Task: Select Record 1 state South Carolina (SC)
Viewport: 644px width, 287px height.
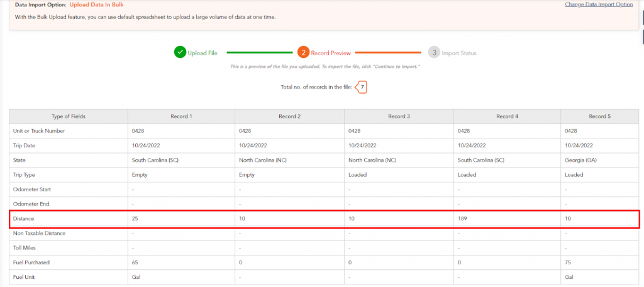Action: (x=155, y=160)
